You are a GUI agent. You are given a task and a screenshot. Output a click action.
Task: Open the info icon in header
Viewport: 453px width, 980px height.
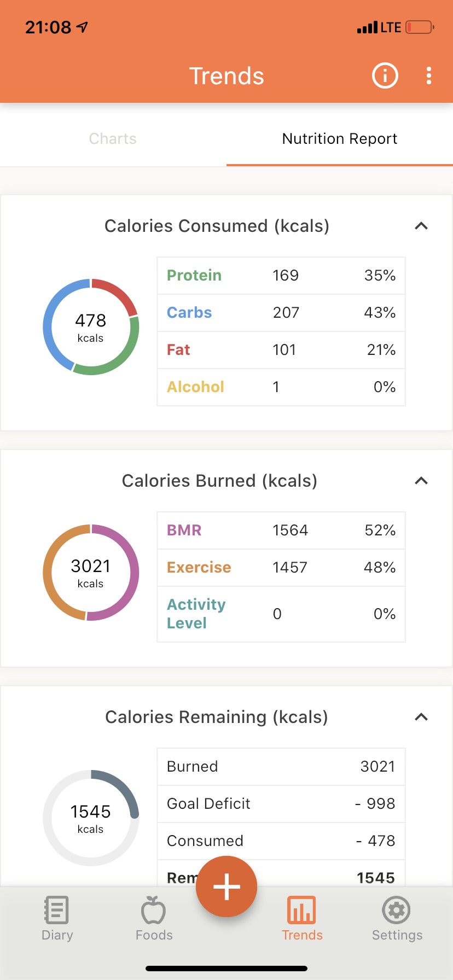point(385,75)
